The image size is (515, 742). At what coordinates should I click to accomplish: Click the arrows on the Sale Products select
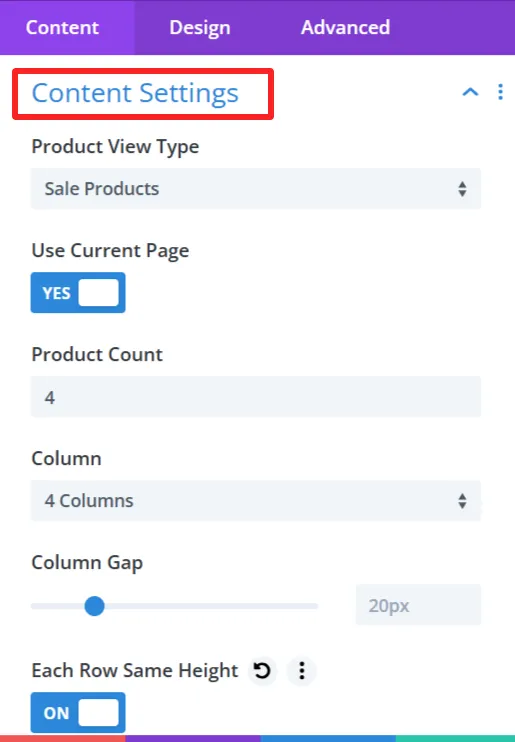[462, 189]
